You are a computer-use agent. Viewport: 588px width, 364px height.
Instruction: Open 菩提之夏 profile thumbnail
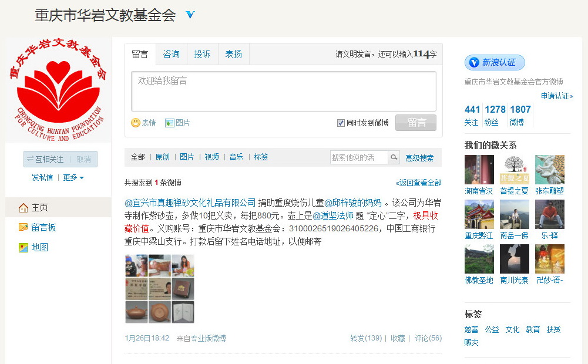514,170
